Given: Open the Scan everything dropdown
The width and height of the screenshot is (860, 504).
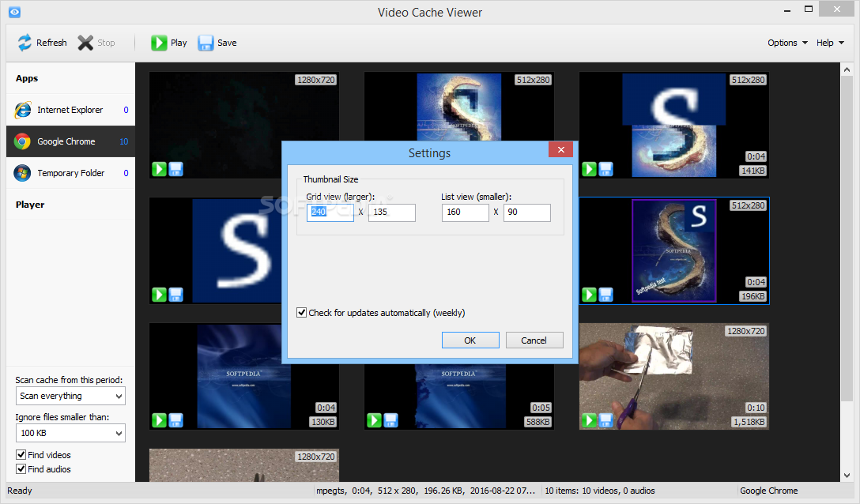Looking at the screenshot, I should pyautogui.click(x=70, y=396).
